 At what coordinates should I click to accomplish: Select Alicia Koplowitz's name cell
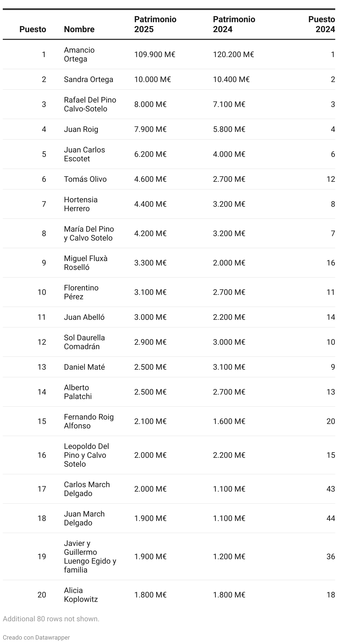(x=81, y=595)
